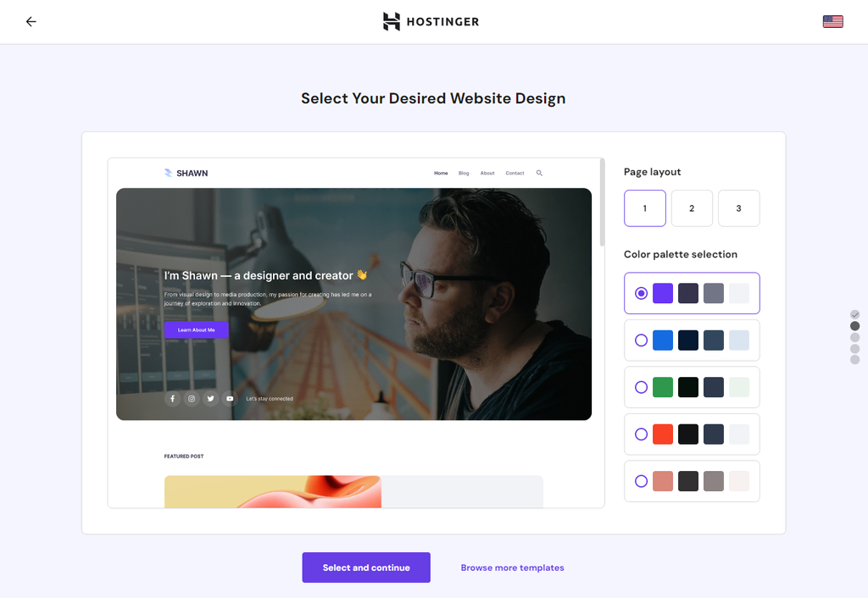
Task: Click the purple swatch in the selected palette
Action: click(x=663, y=292)
